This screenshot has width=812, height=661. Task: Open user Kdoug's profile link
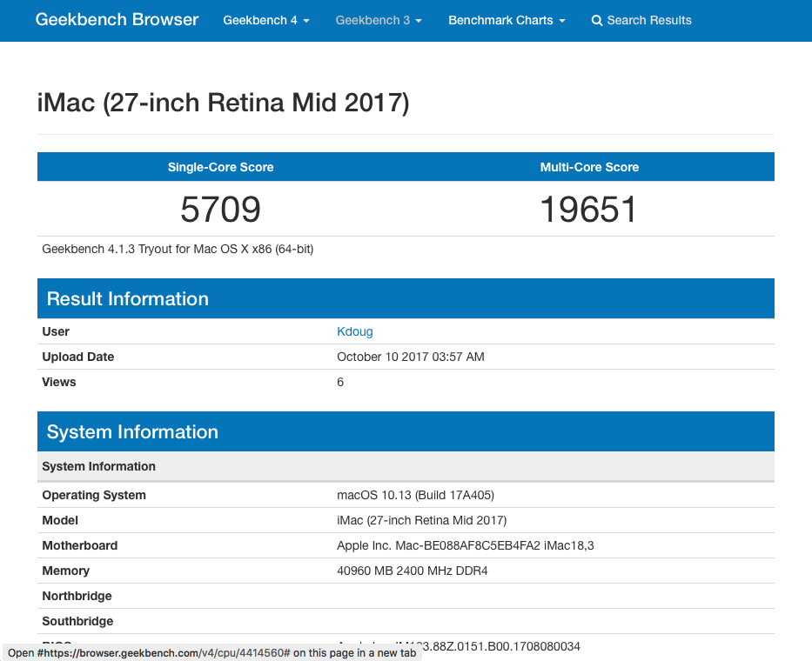click(355, 331)
